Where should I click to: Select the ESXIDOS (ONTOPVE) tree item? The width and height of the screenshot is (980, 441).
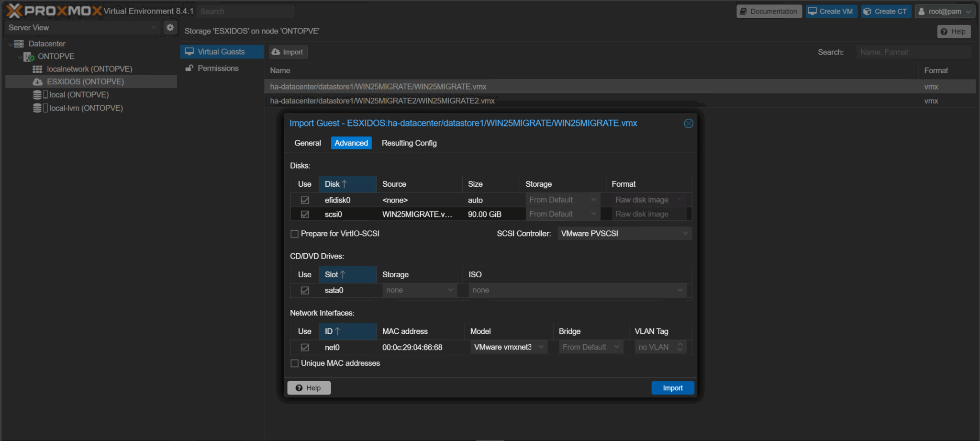tap(91, 82)
